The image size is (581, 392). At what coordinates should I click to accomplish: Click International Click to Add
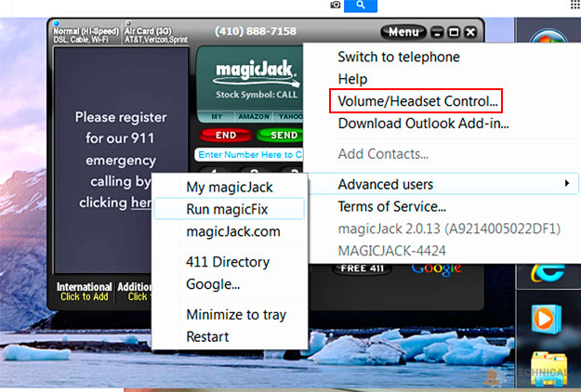tap(84, 292)
